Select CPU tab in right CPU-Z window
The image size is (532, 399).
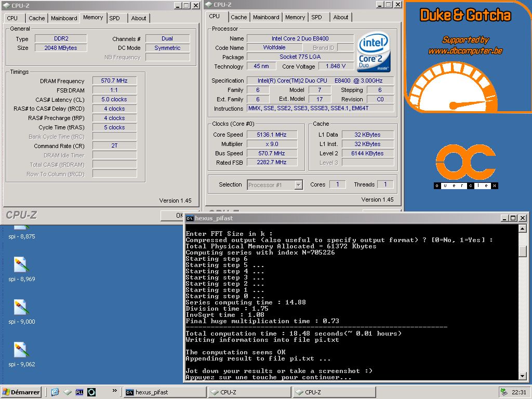(215, 16)
